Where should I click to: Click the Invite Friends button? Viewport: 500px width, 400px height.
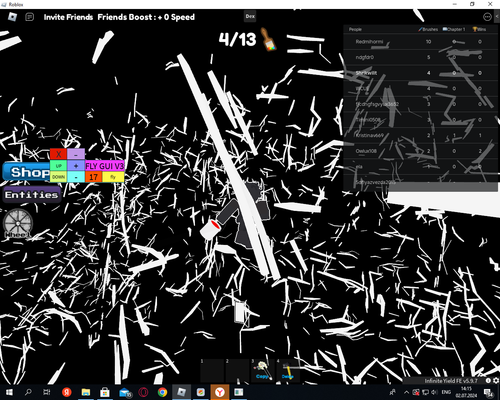[68, 17]
